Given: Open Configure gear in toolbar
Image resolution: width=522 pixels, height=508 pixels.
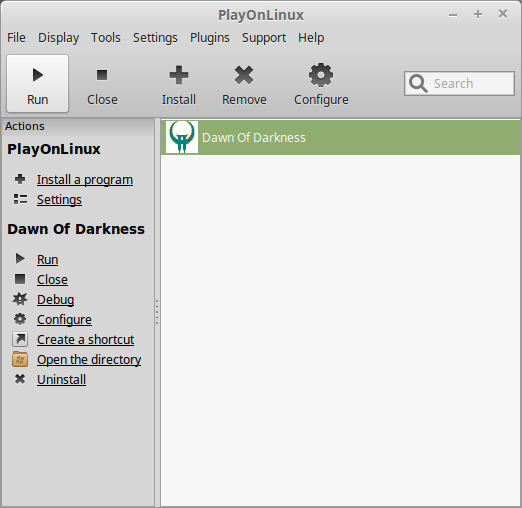Looking at the screenshot, I should (321, 75).
